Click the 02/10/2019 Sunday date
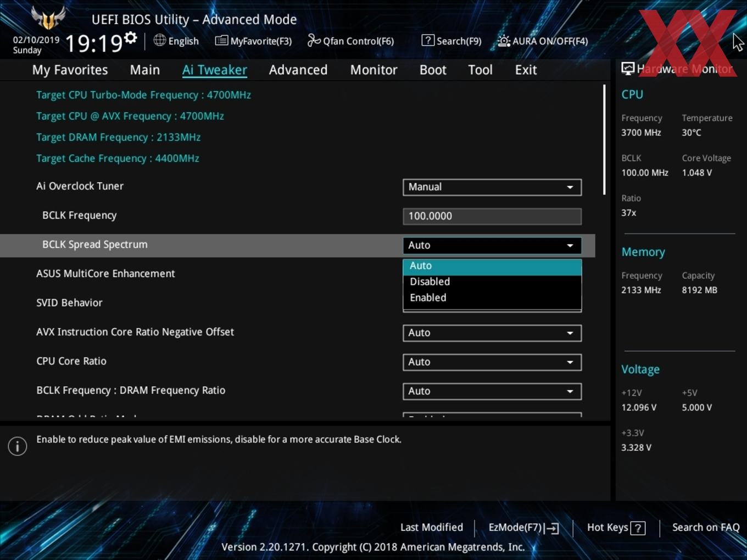The image size is (747, 560). click(x=36, y=45)
